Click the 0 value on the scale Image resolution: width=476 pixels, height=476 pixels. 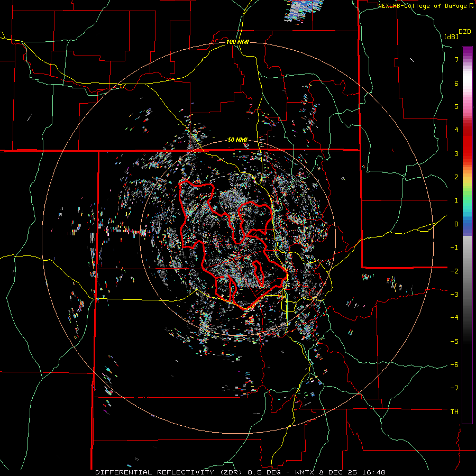point(456,224)
